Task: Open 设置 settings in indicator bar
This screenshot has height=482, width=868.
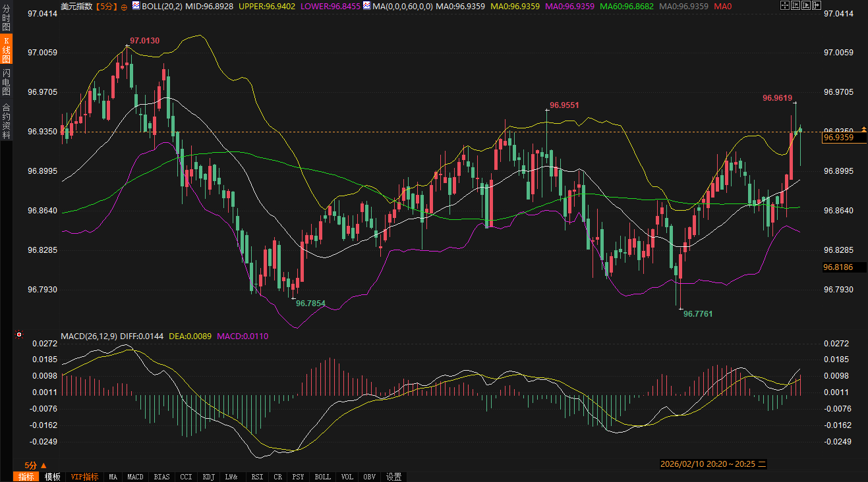Action: point(393,477)
